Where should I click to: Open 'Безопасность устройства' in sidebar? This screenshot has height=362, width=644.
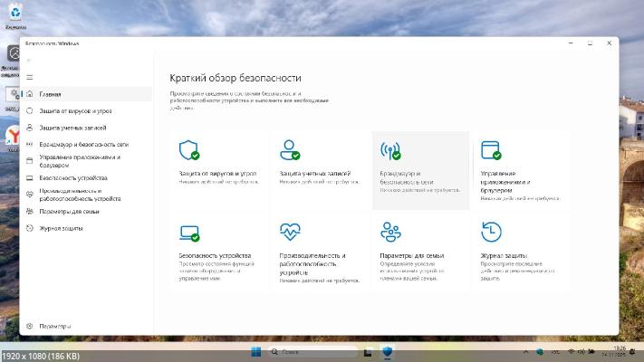pos(72,177)
